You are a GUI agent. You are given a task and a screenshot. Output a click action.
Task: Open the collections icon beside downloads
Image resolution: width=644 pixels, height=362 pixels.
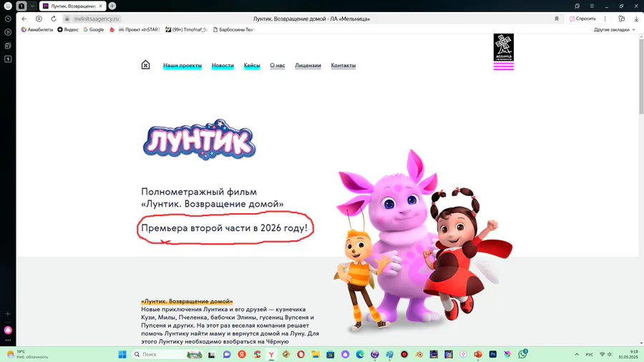pos(621,19)
